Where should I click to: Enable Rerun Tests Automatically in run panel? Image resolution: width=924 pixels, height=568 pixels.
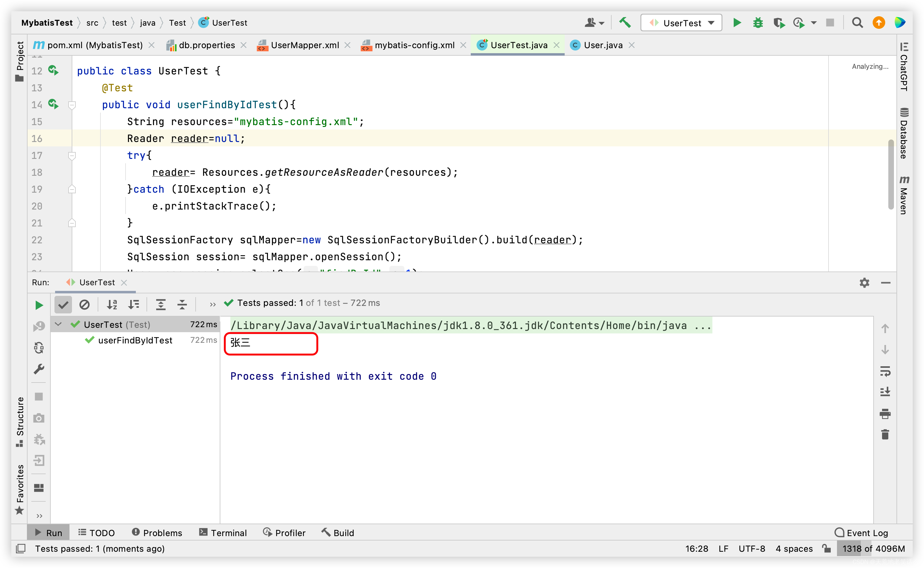[39, 347]
